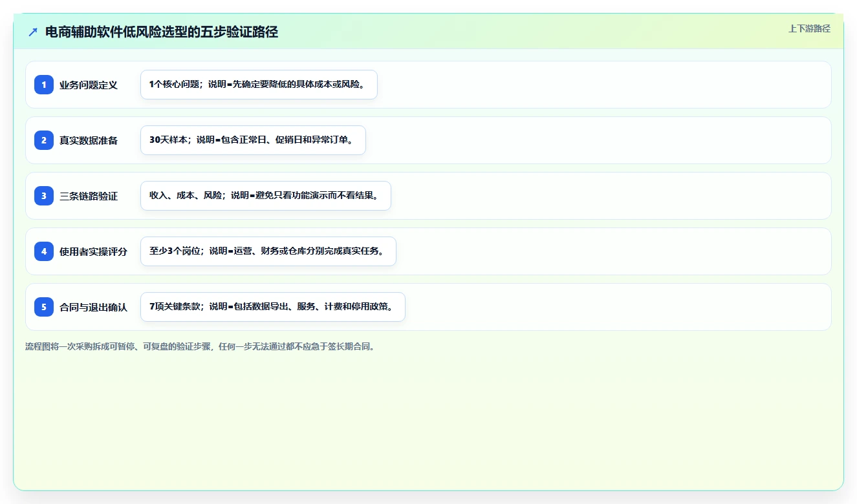
Task: Click the 业务问题定义 step label
Action: point(89,85)
